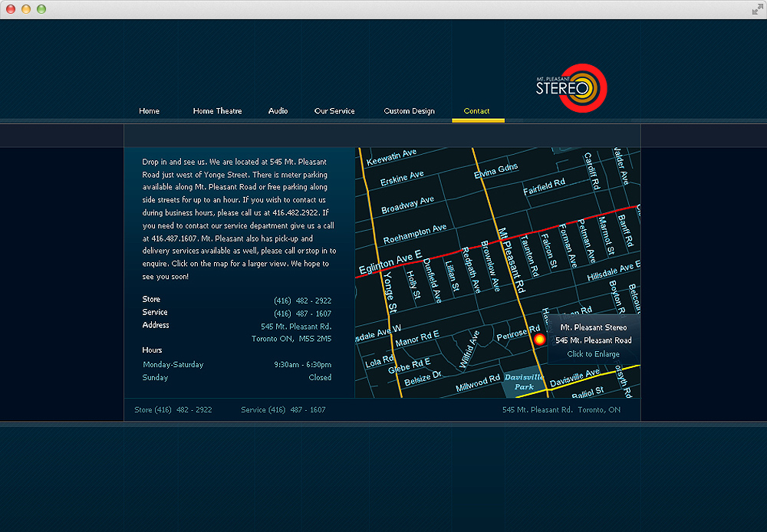This screenshot has height=532, width=767.
Task: Click the 'Mt Pleasant Rd' street label on map
Action: click(x=511, y=260)
